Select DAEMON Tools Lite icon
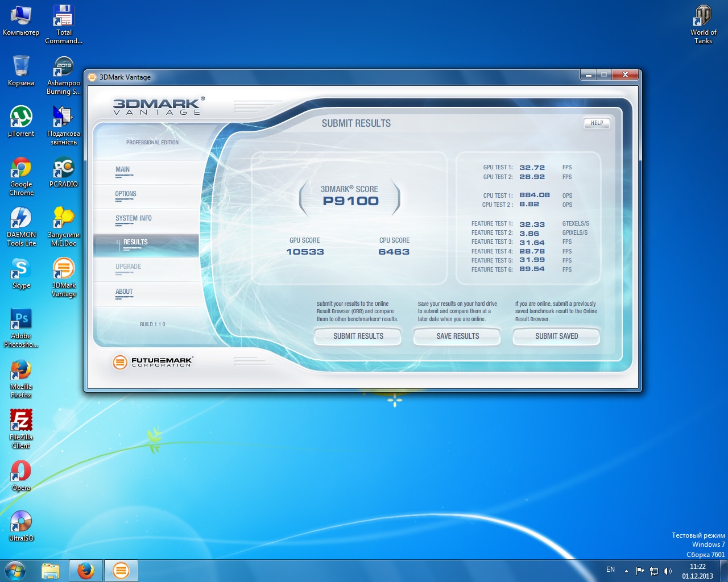The height and width of the screenshot is (582, 728). pos(21,227)
